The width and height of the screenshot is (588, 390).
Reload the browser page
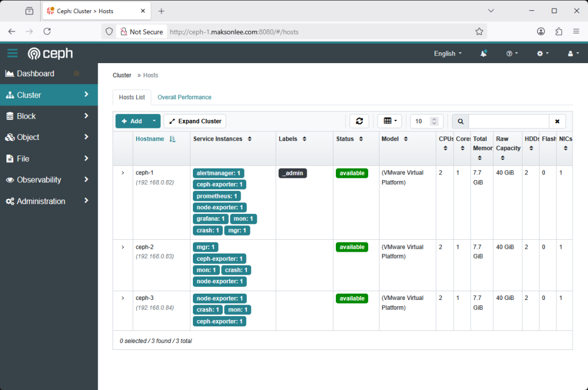(47, 32)
